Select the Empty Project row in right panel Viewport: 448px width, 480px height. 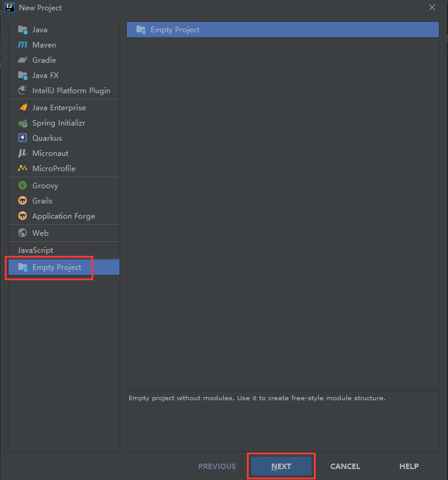pyautogui.click(x=283, y=29)
